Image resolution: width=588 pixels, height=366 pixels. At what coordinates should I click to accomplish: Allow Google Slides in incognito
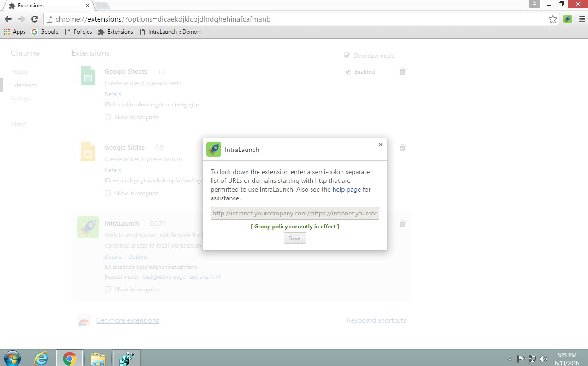(107, 193)
